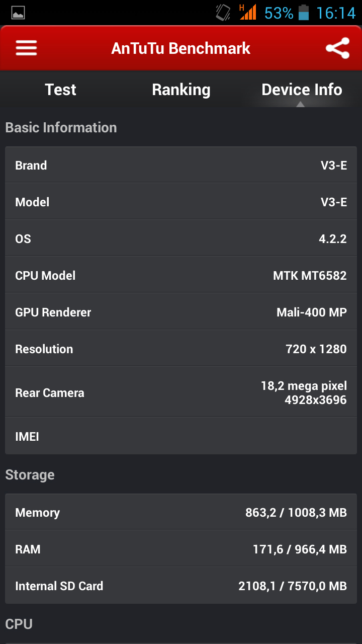Tap the IMEI row

click(181, 436)
